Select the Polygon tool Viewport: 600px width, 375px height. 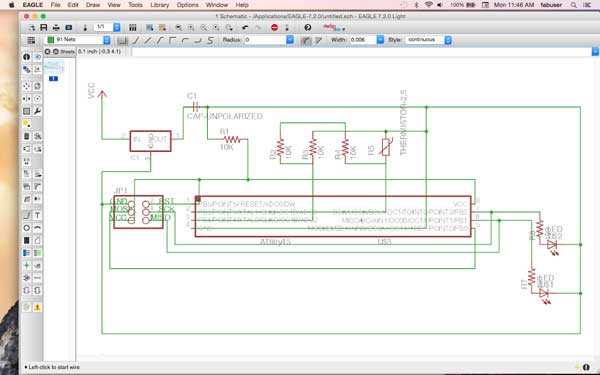tap(38, 240)
